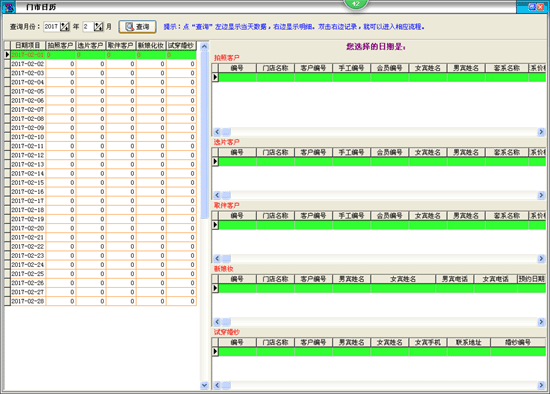550x394 pixels.
Task: Click the month spinner next to 2
Action: [99, 27]
